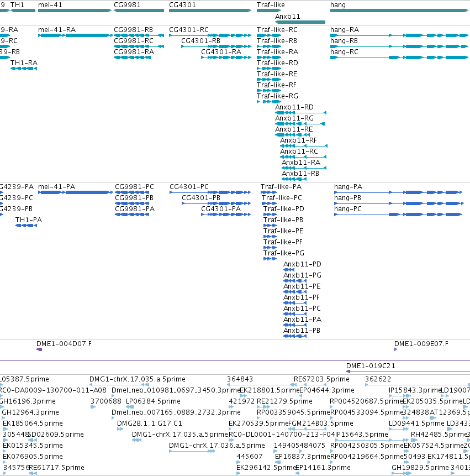
Task: Select EST GH12964.3prime
Action: (3, 418)
